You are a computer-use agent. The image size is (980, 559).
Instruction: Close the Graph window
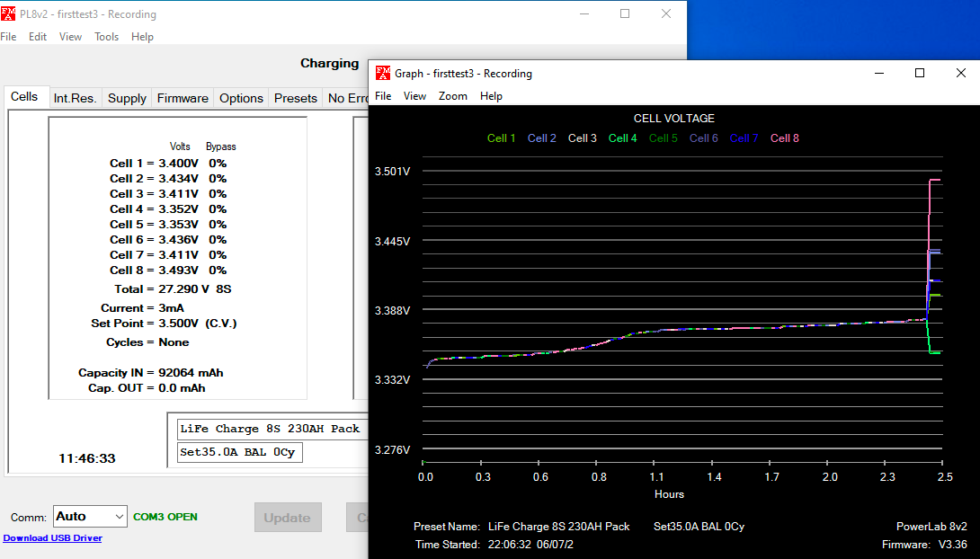click(x=960, y=73)
